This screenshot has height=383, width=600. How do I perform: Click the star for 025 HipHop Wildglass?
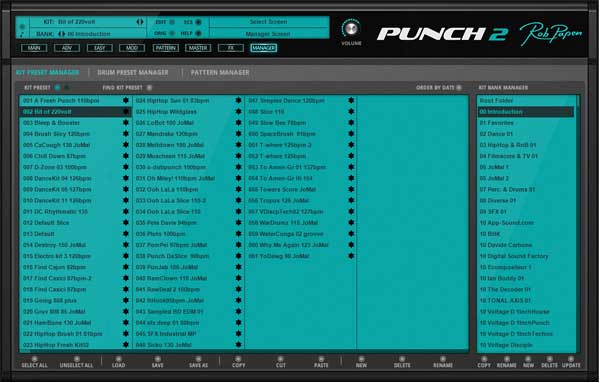[x=238, y=112]
